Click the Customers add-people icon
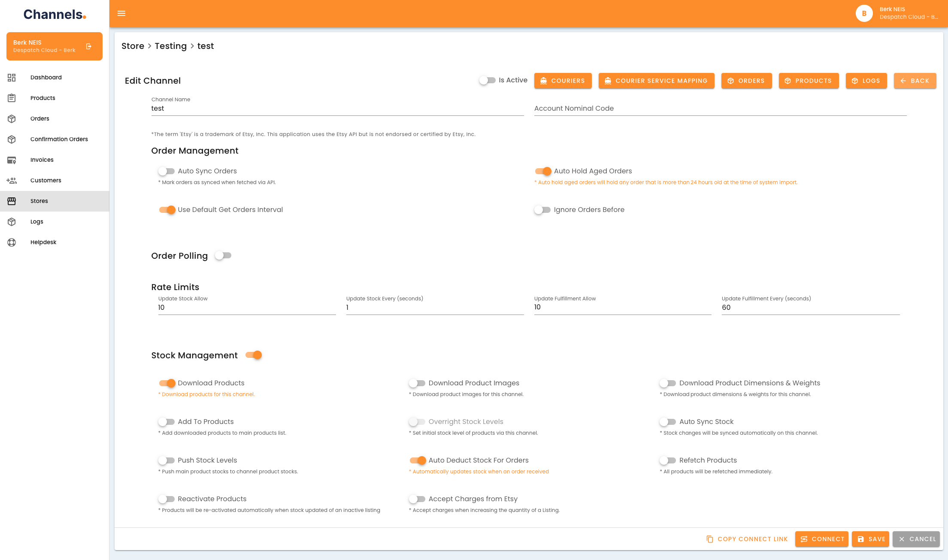The width and height of the screenshot is (948, 560). pyautogui.click(x=12, y=181)
